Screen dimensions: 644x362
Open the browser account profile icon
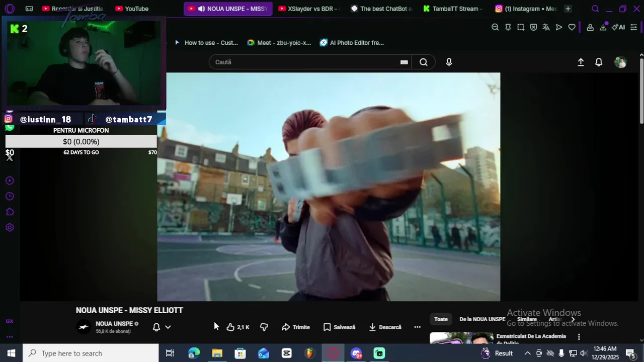(590, 27)
